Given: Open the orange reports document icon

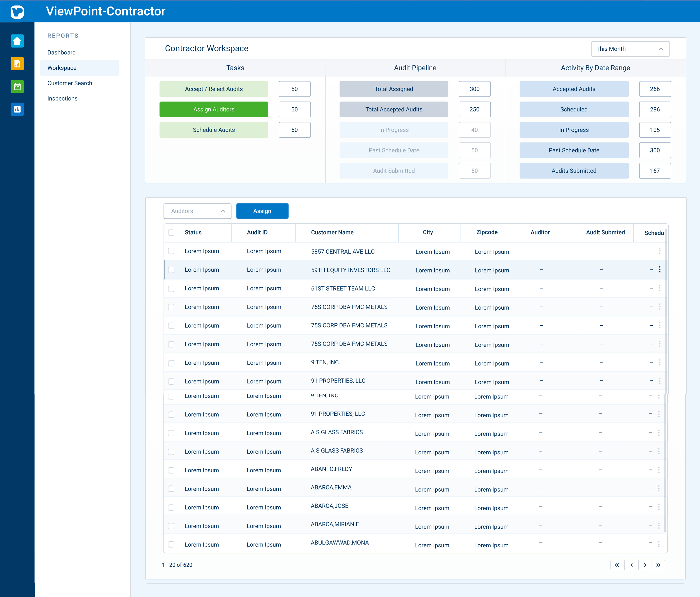Looking at the screenshot, I should [x=17, y=64].
